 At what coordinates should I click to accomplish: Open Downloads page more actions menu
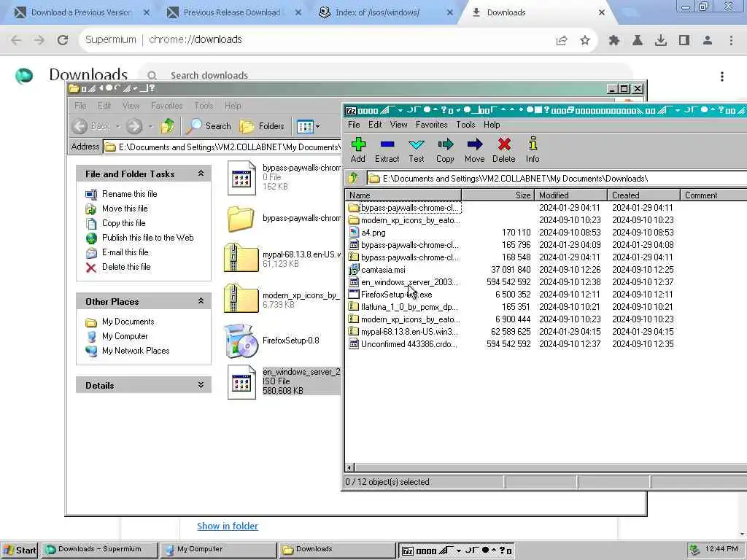722,76
